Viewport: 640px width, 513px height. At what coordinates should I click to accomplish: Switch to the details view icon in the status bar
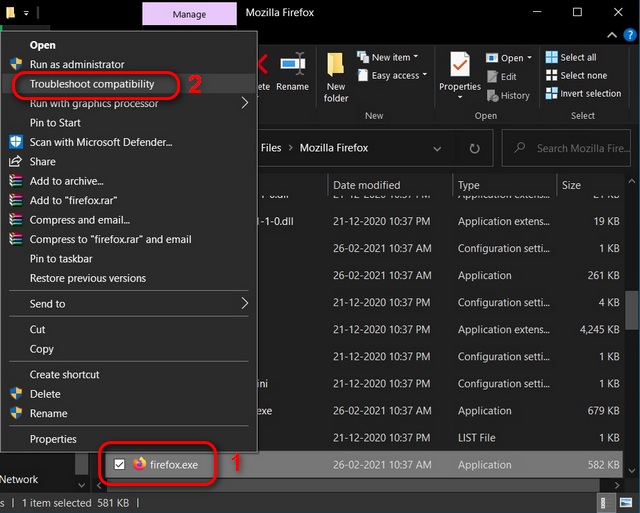pyautogui.click(x=606, y=502)
